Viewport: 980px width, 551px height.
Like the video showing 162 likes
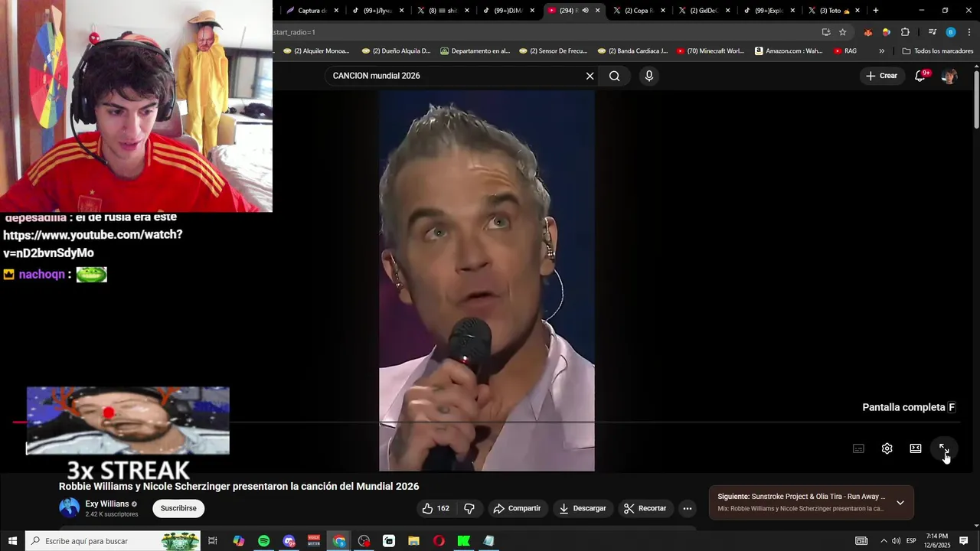[436, 508]
